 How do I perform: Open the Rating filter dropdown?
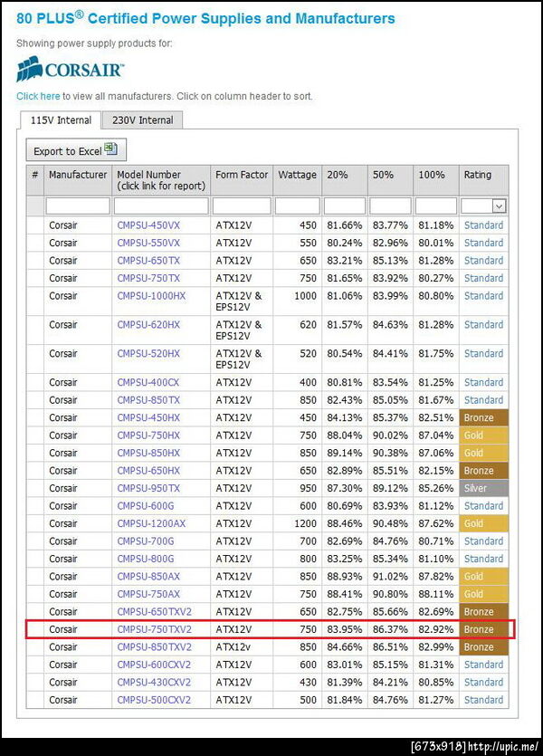coord(500,206)
